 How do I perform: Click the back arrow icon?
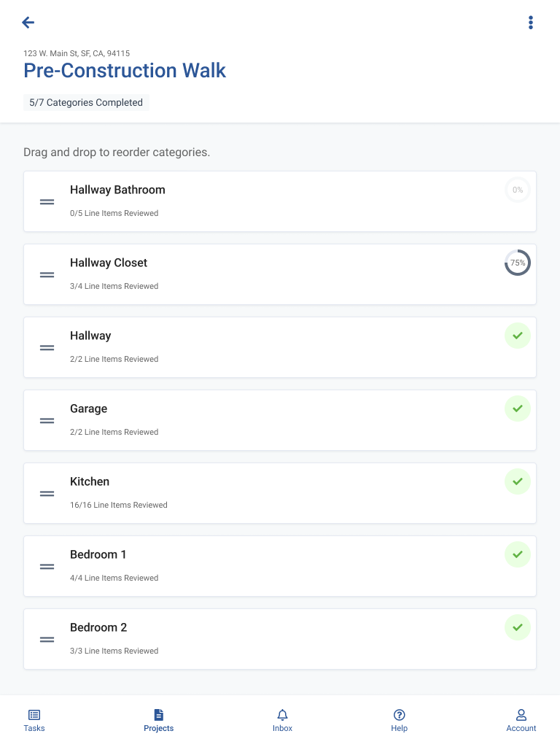(x=28, y=23)
